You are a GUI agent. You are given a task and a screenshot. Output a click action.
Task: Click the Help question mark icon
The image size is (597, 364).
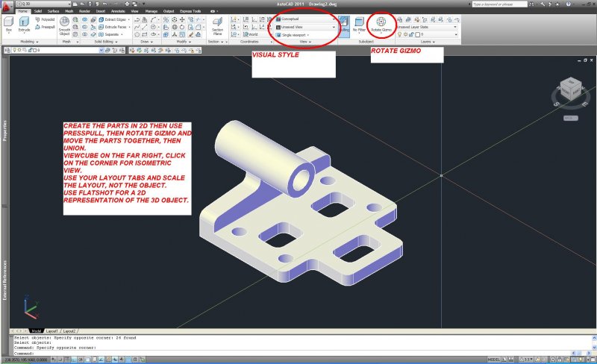click(568, 4)
